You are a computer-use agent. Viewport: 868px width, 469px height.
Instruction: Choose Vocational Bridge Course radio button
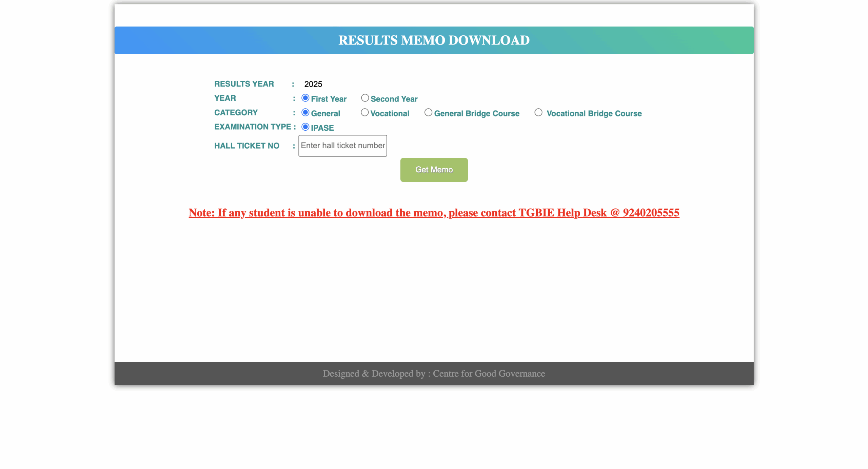tap(538, 112)
